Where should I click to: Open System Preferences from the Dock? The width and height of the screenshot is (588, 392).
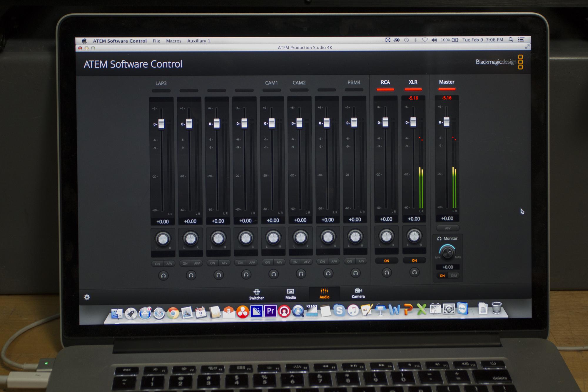(x=449, y=309)
